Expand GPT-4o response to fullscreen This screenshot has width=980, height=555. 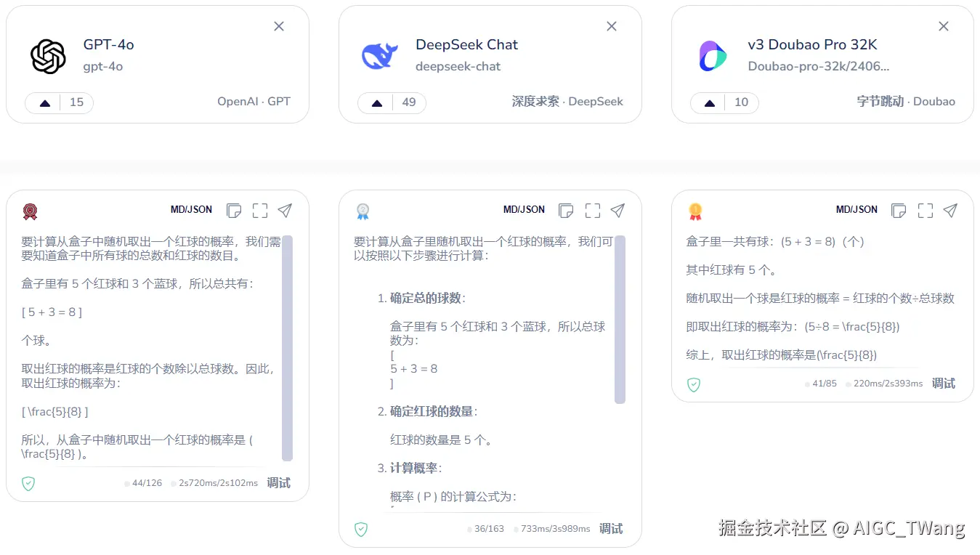pyautogui.click(x=260, y=211)
